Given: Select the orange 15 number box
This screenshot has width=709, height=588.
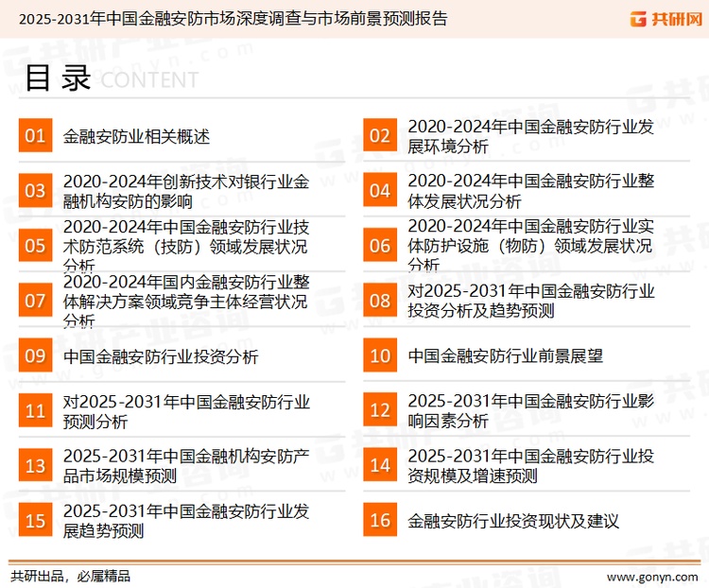Looking at the screenshot, I should pos(35,520).
